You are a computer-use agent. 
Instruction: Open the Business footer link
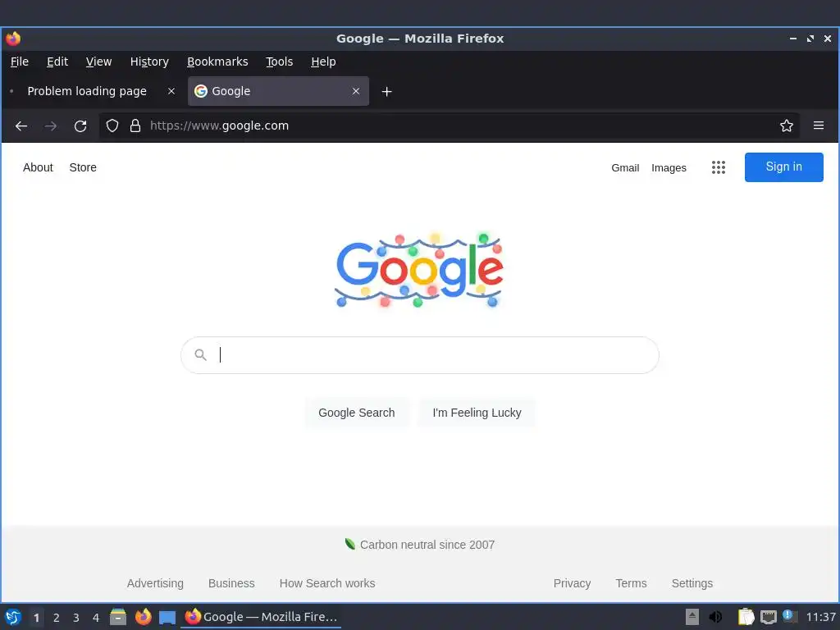pos(231,583)
